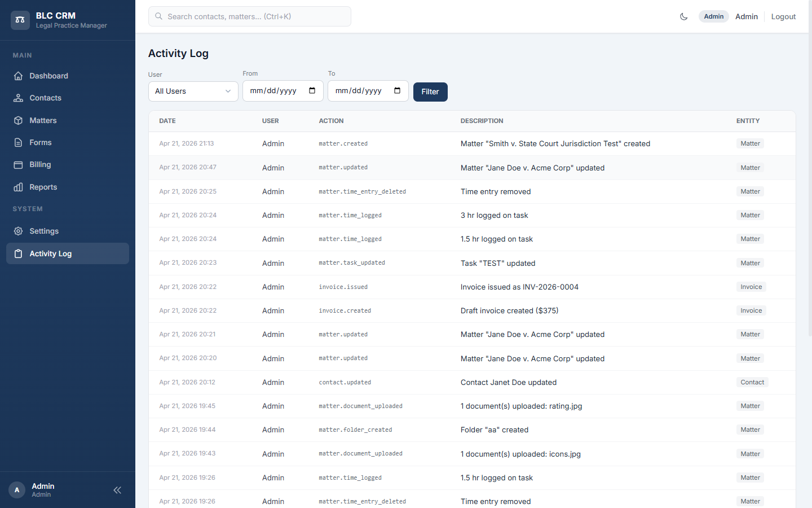Click the Activity Log clipboard icon
This screenshot has width=812, height=508.
coord(19,253)
